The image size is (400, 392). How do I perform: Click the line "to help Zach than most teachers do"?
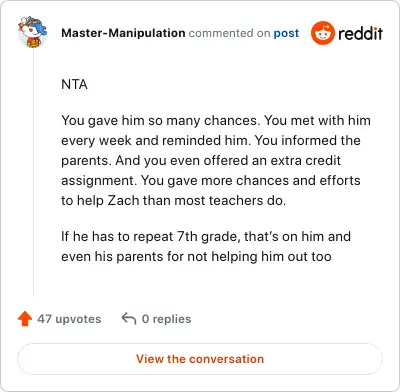[x=173, y=200]
